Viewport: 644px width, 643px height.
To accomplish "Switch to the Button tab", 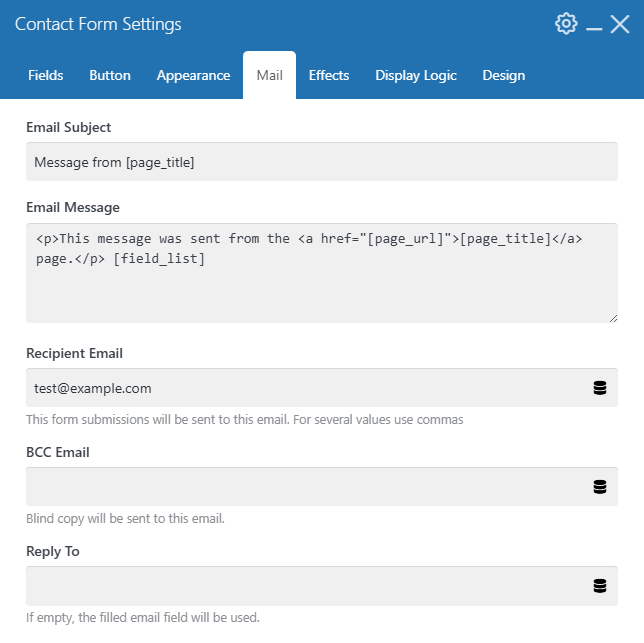I will pos(110,75).
